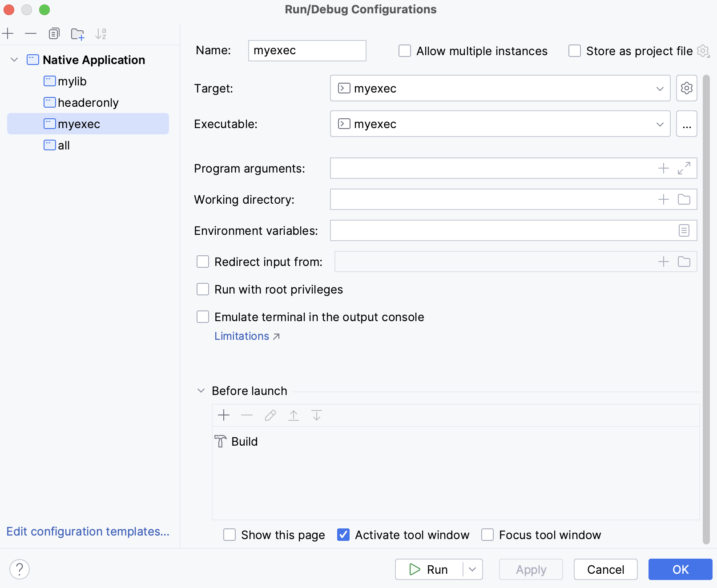The image size is (717, 588).
Task: Remove the selected configuration
Action: tap(30, 33)
